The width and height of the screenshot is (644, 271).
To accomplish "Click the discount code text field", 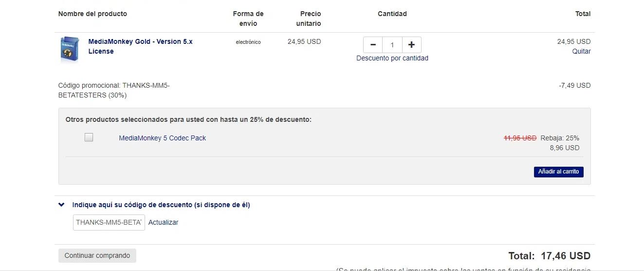I will tap(109, 222).
